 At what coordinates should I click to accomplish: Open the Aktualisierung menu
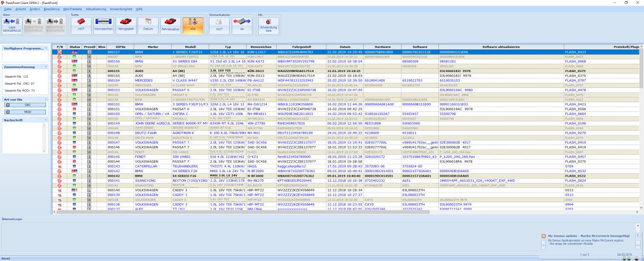[96, 9]
